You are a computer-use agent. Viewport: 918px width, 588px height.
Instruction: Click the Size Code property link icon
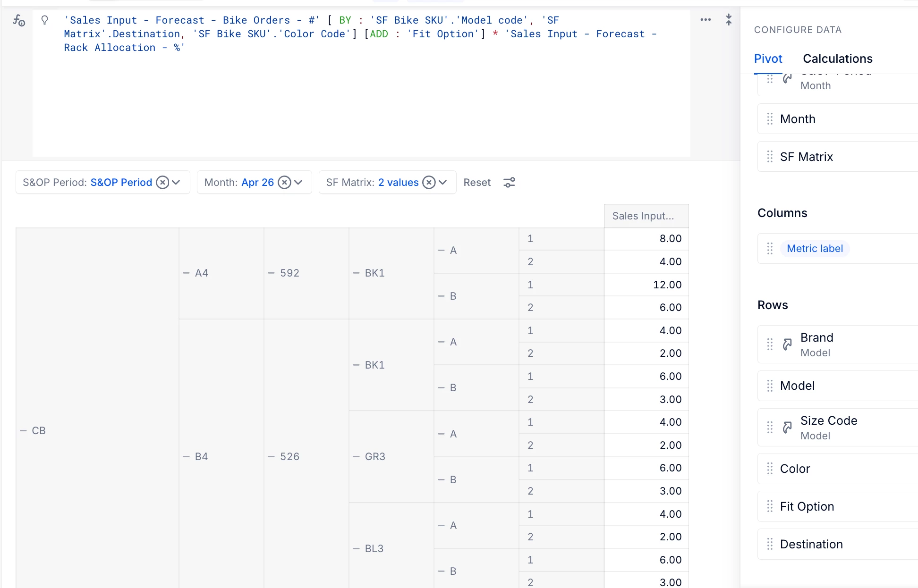(x=787, y=428)
